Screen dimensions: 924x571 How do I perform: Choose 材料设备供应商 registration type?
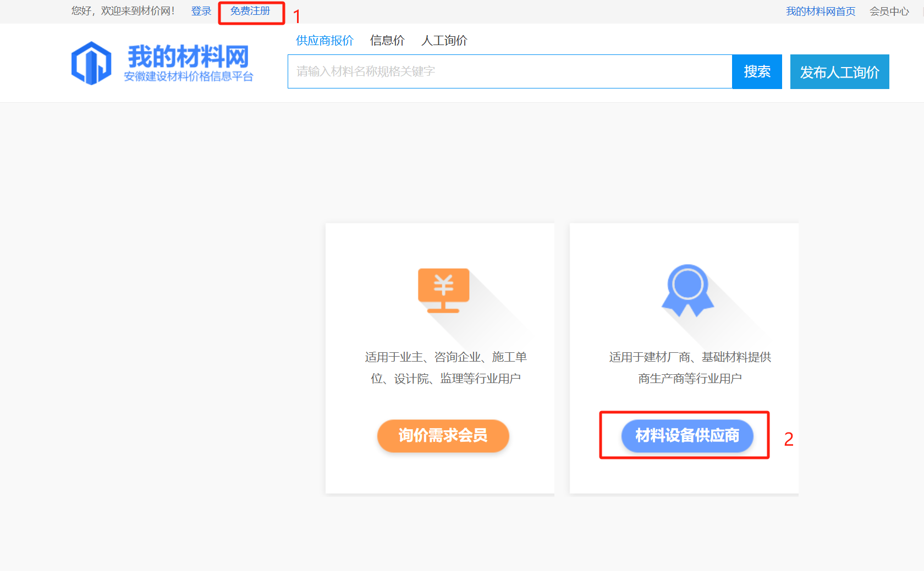point(687,435)
